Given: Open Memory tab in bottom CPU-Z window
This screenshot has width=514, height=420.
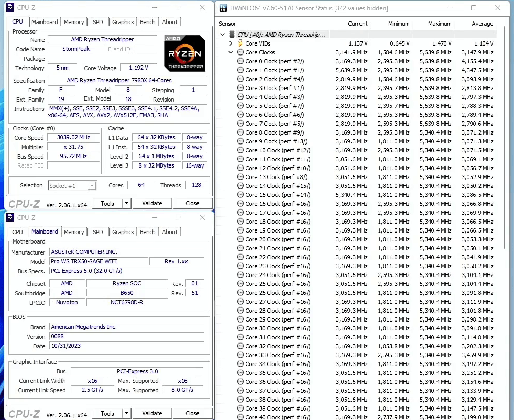Looking at the screenshot, I should click(74, 232).
